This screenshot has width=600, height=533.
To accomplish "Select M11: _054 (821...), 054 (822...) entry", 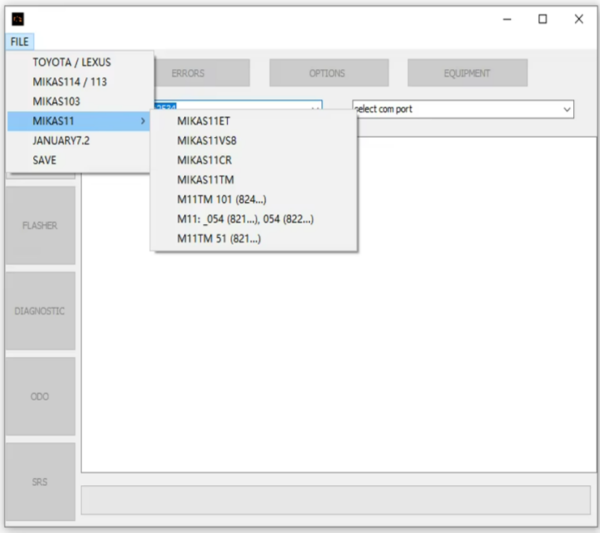I will [x=254, y=219].
